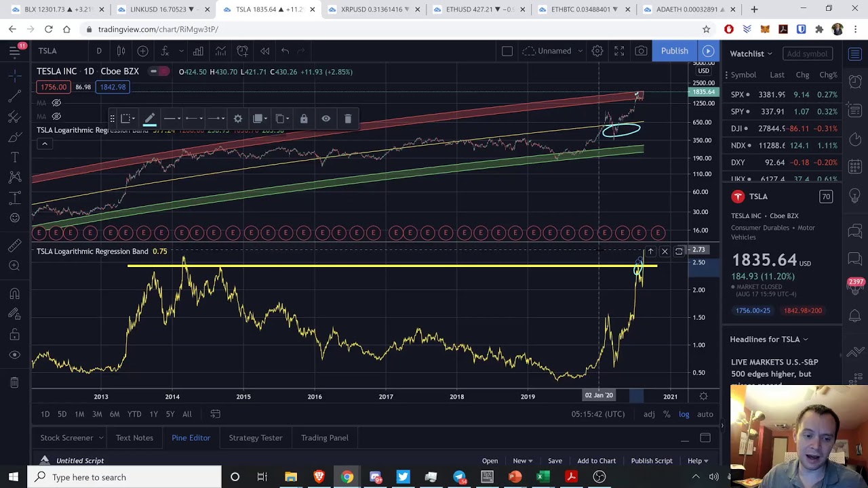Delete the selected drawing with trash icon
This screenshot has width=868, height=488.
(x=348, y=119)
